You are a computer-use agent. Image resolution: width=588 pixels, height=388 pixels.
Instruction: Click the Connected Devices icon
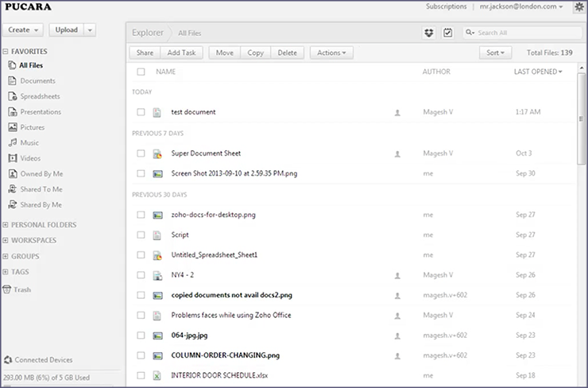pyautogui.click(x=8, y=360)
